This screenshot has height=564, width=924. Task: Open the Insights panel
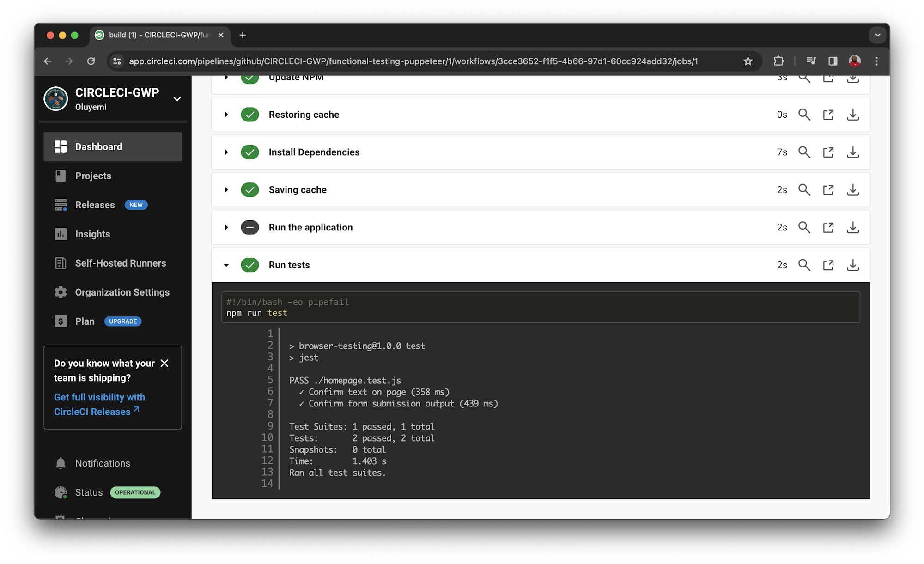click(x=92, y=234)
